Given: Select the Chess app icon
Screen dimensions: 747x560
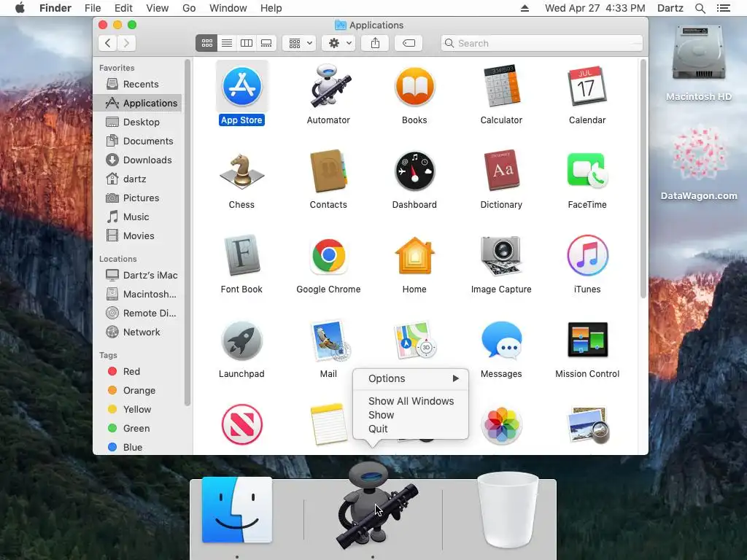Looking at the screenshot, I should pyautogui.click(x=241, y=171).
